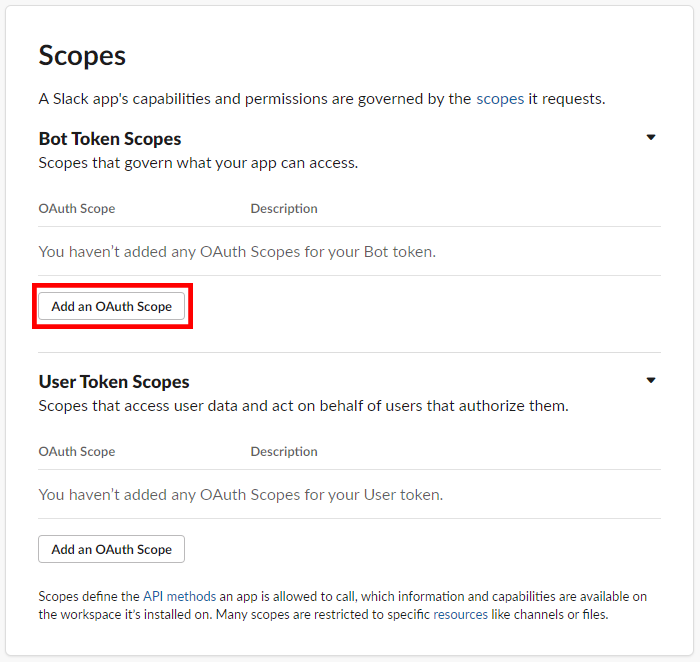The height and width of the screenshot is (662, 700).
Task: Click Add an OAuth Scope for User token
Action: [111, 549]
